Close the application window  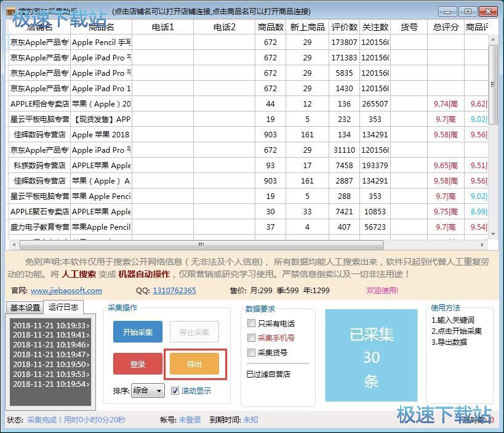pyautogui.click(x=488, y=12)
